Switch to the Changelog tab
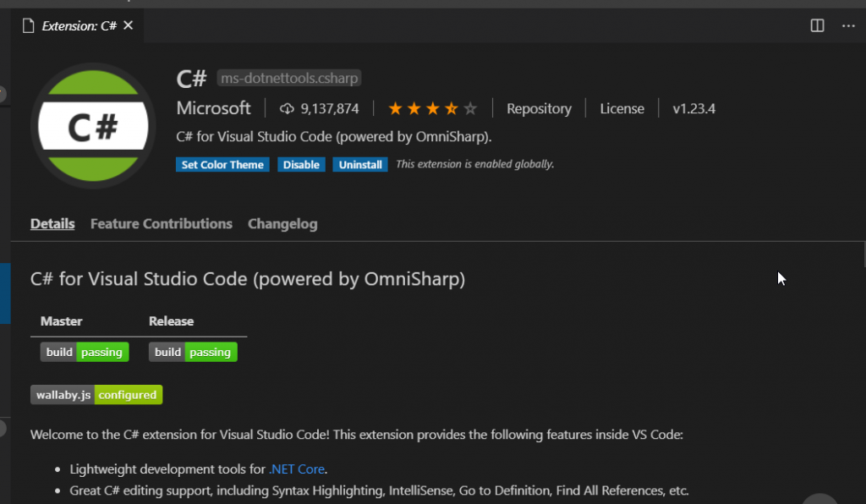The height and width of the screenshot is (504, 866). click(x=282, y=223)
